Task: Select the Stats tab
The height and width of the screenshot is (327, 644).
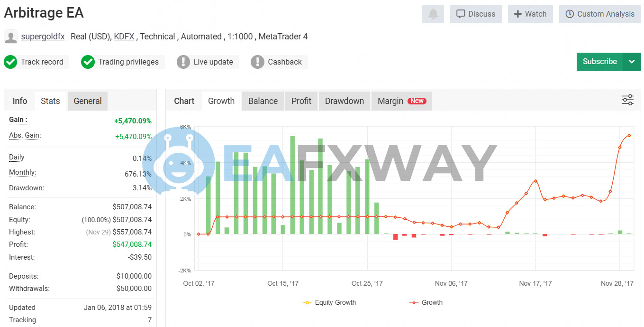Action: (50, 101)
